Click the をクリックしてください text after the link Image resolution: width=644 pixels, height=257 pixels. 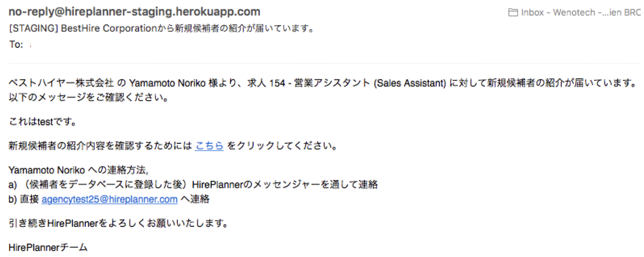click(281, 146)
